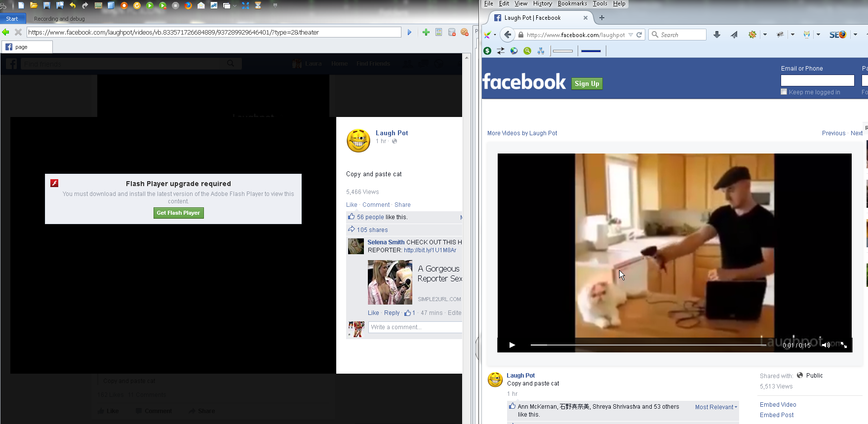Click Embed Video link
This screenshot has width=868, height=424.
(778, 405)
